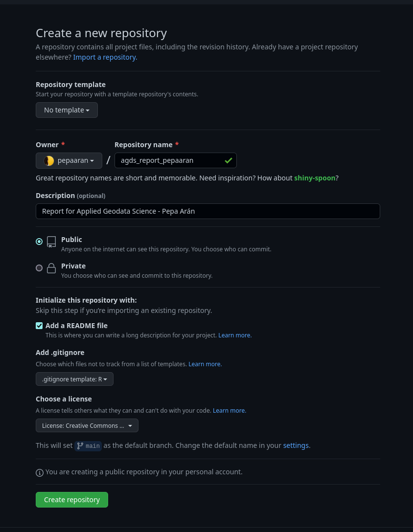The height and width of the screenshot is (532, 413).
Task: Click the book icon next to Public
Action: (51, 242)
